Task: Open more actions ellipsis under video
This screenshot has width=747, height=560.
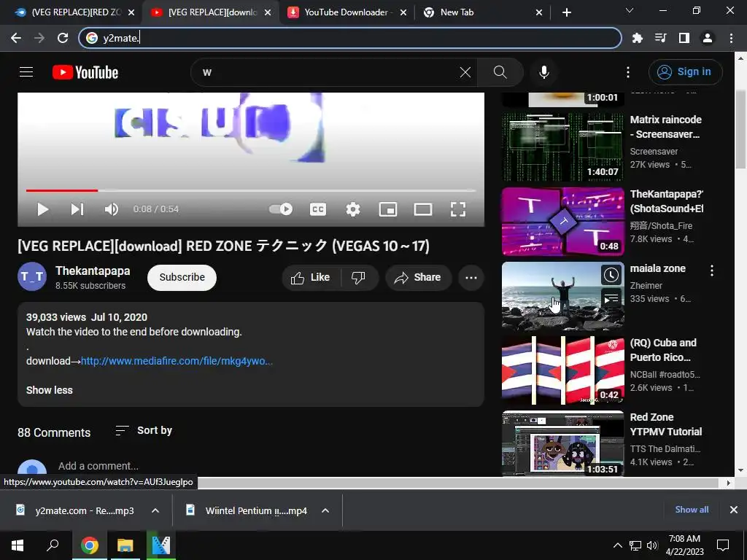Action: point(471,278)
